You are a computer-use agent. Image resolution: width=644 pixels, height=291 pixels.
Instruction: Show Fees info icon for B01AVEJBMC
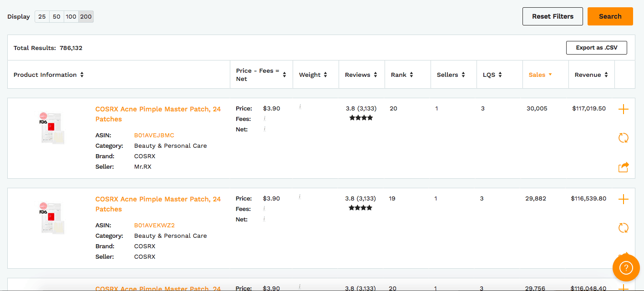[x=264, y=118]
